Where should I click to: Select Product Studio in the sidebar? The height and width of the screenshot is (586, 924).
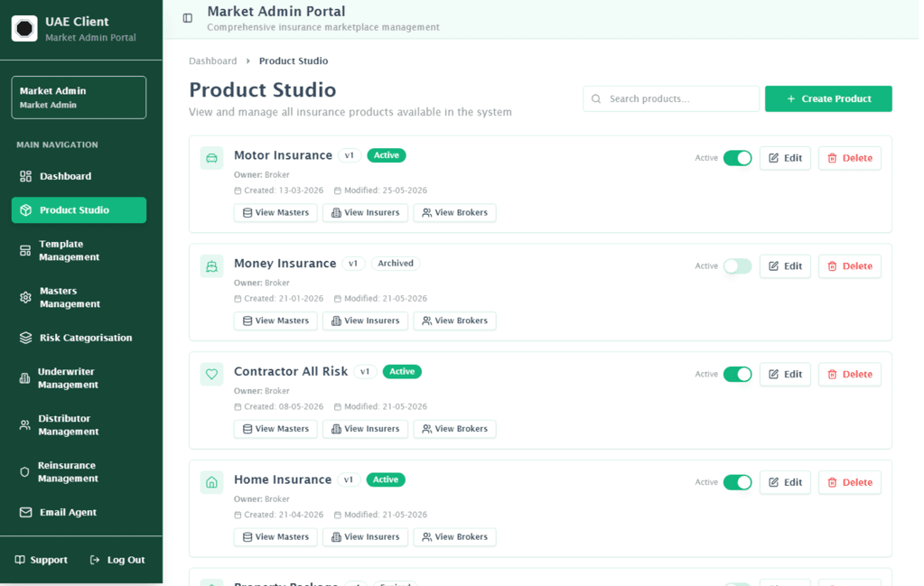pyautogui.click(x=79, y=210)
